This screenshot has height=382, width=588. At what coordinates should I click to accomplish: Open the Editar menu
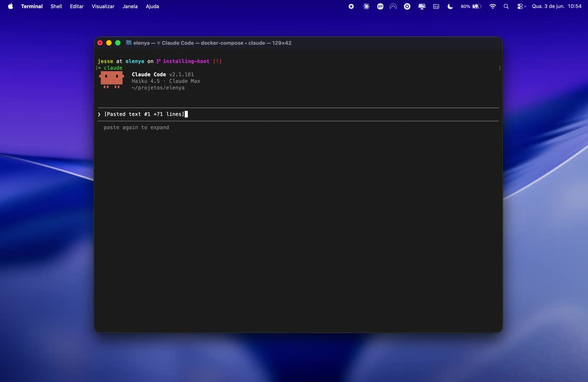(x=76, y=6)
